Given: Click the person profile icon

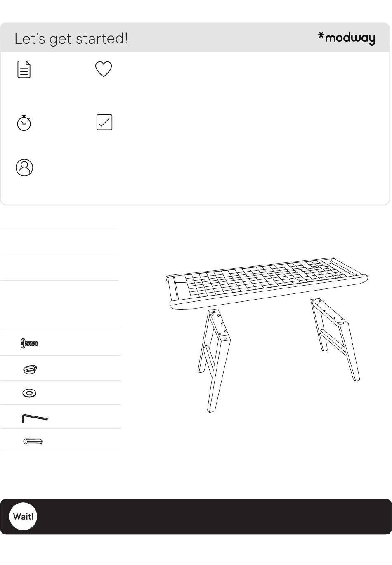Looking at the screenshot, I should (x=24, y=168).
